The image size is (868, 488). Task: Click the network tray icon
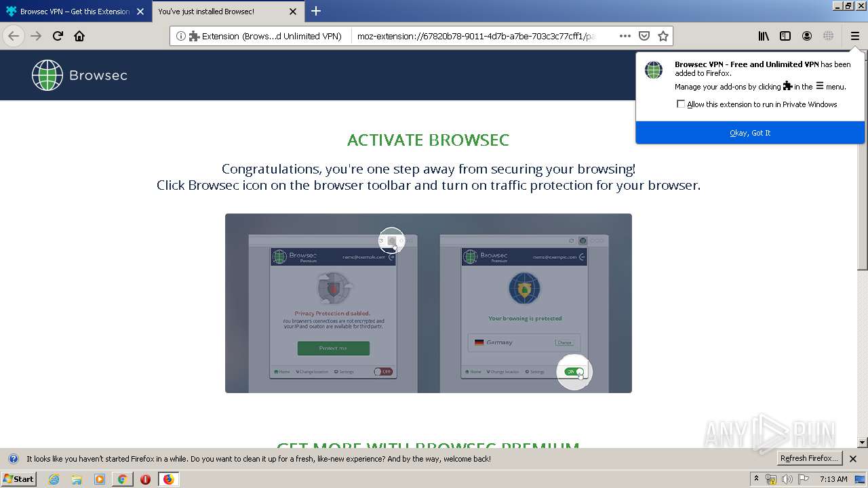pos(771,479)
